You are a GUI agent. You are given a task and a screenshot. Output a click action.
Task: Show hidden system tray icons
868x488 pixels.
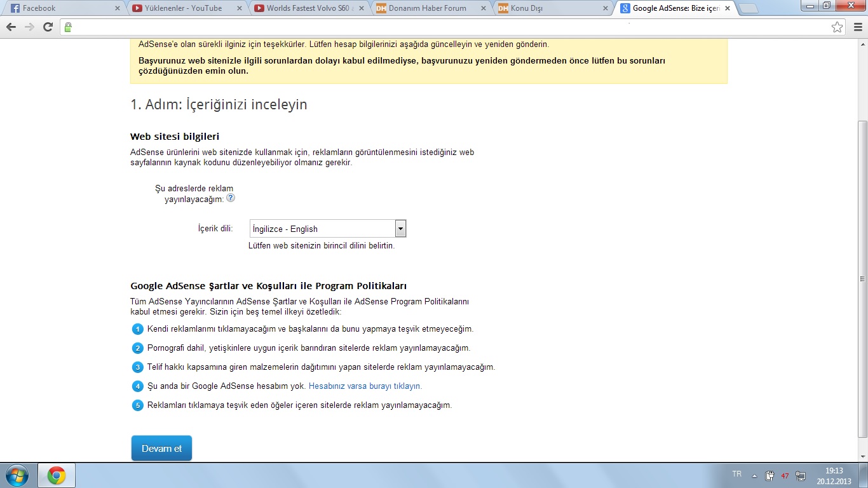tap(754, 475)
